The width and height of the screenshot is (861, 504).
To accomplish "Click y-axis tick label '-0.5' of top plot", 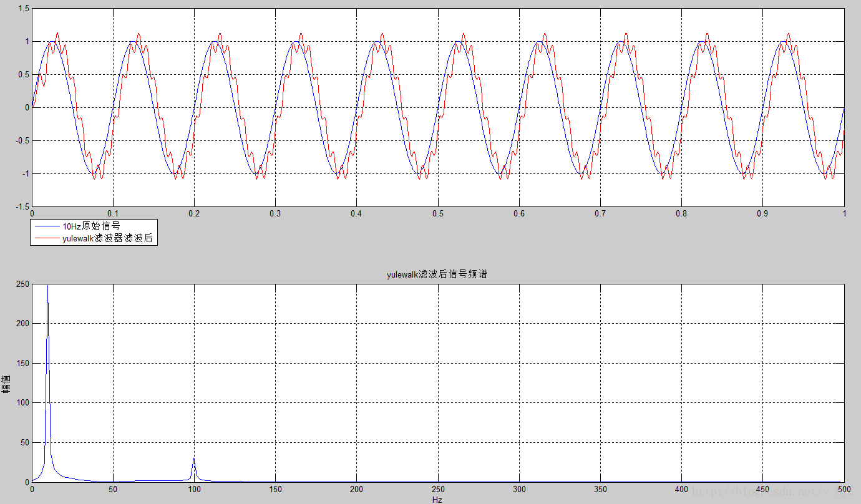I will pos(22,140).
